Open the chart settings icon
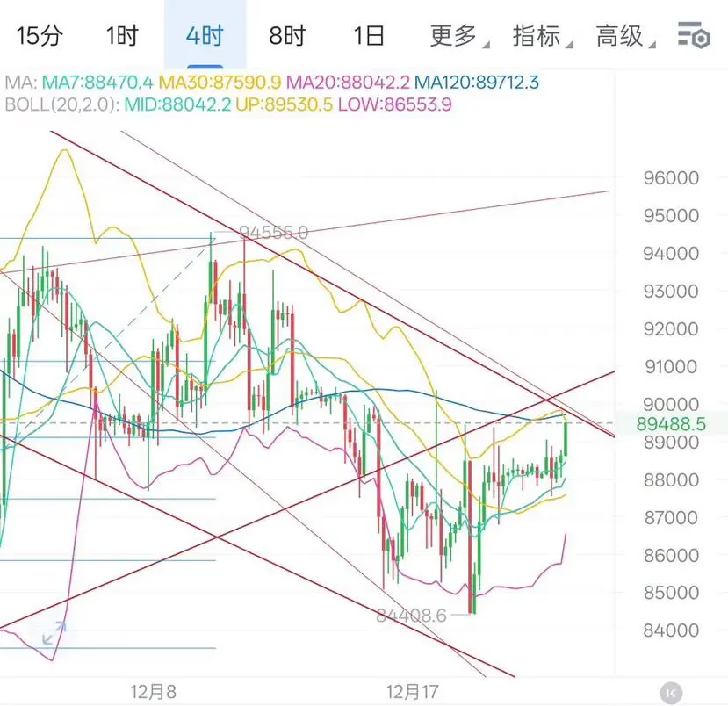728x706 pixels. (x=694, y=34)
